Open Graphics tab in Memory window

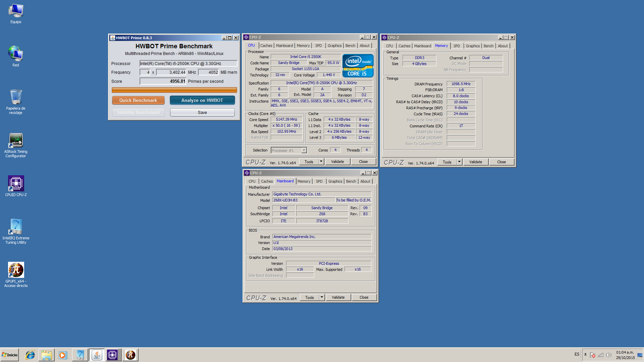pyautogui.click(x=473, y=46)
